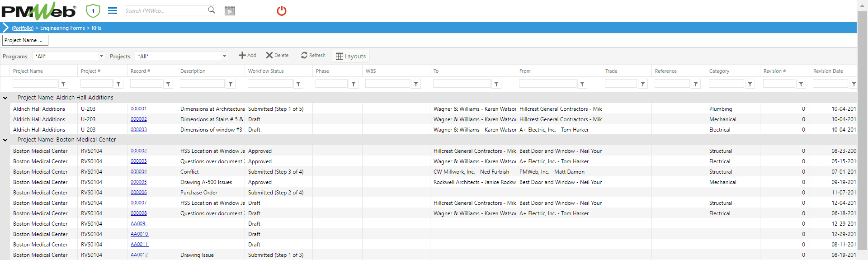
Task: Expand the breadcrumb chevron arrow
Action: 5,28
